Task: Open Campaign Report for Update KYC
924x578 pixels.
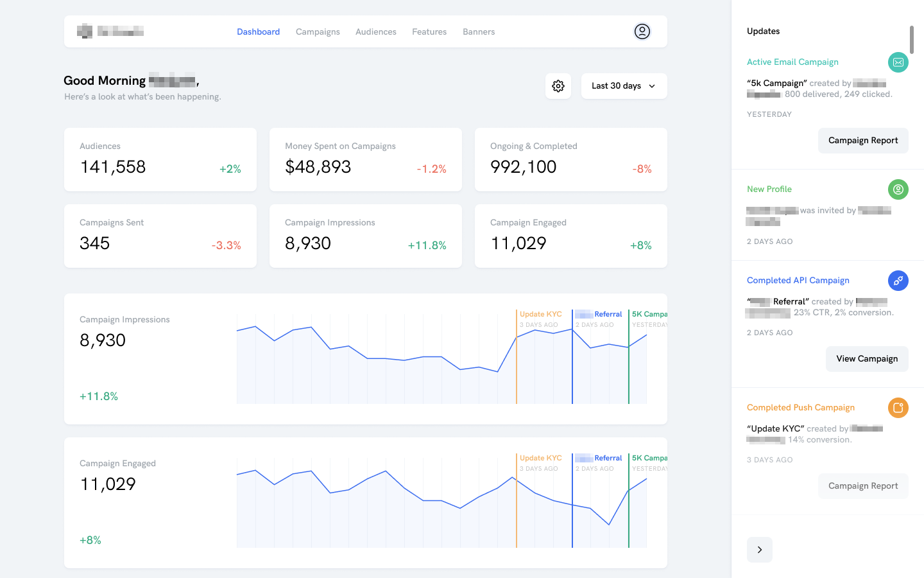Action: click(862, 486)
